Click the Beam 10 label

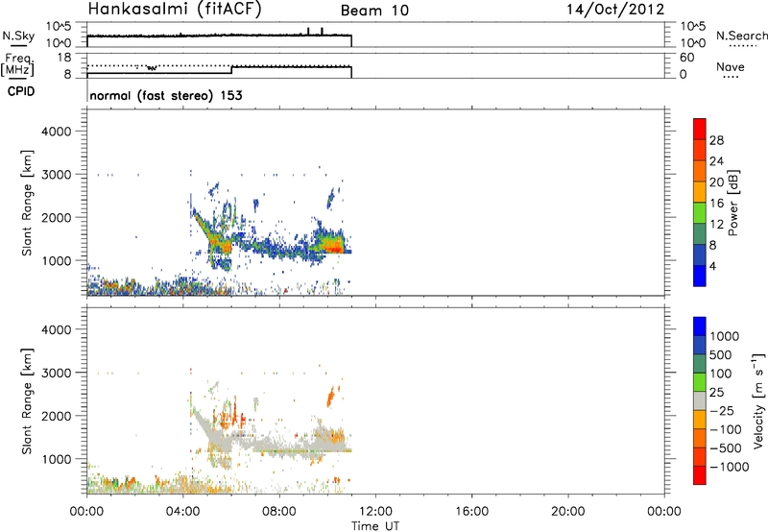click(x=374, y=11)
